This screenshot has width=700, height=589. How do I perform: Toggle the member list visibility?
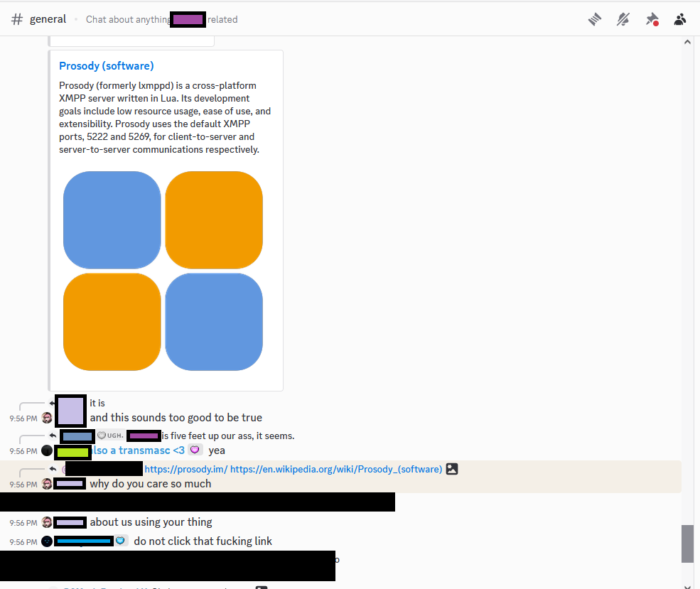click(680, 19)
